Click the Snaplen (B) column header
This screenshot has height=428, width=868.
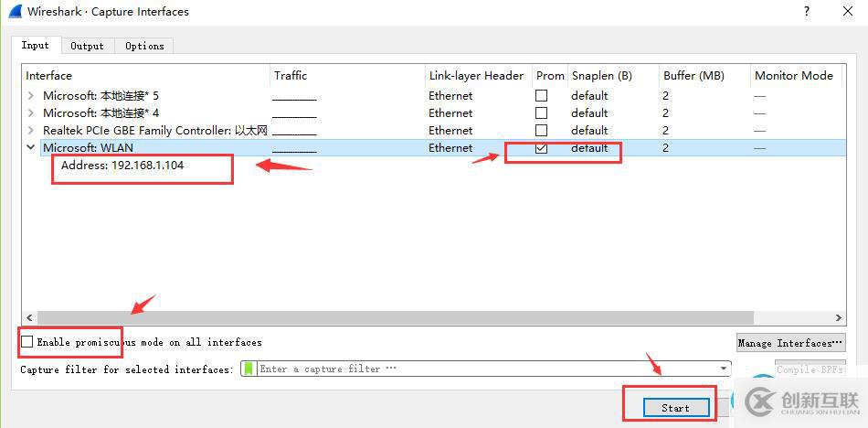(x=613, y=76)
